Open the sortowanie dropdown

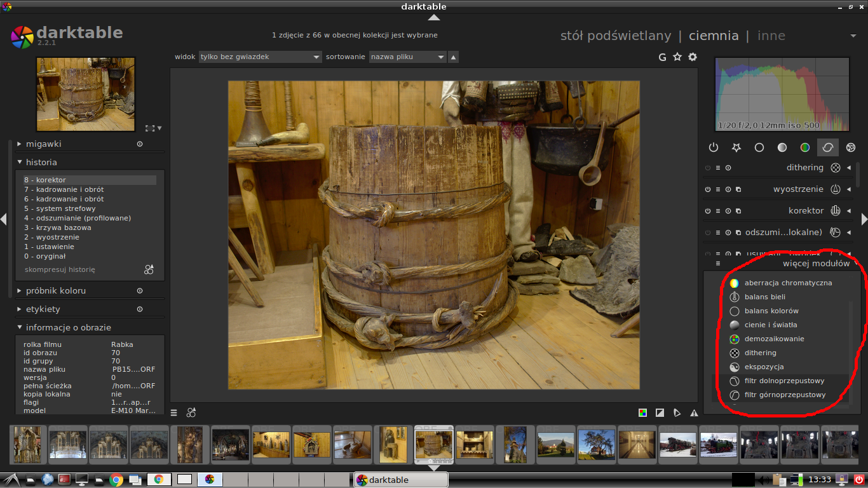(407, 57)
